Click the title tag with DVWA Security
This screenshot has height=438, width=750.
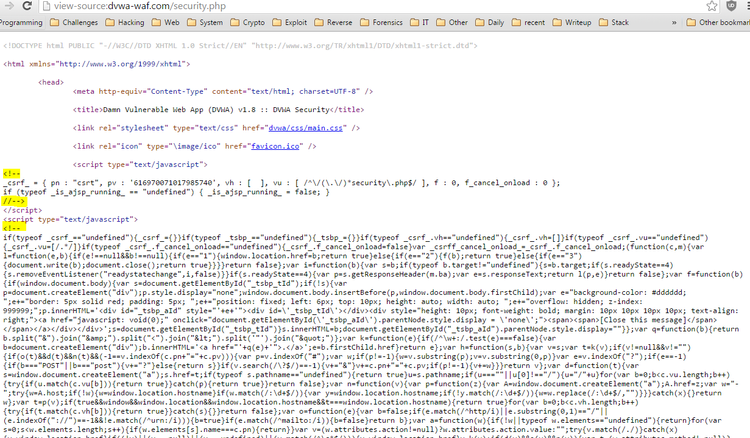click(218, 110)
